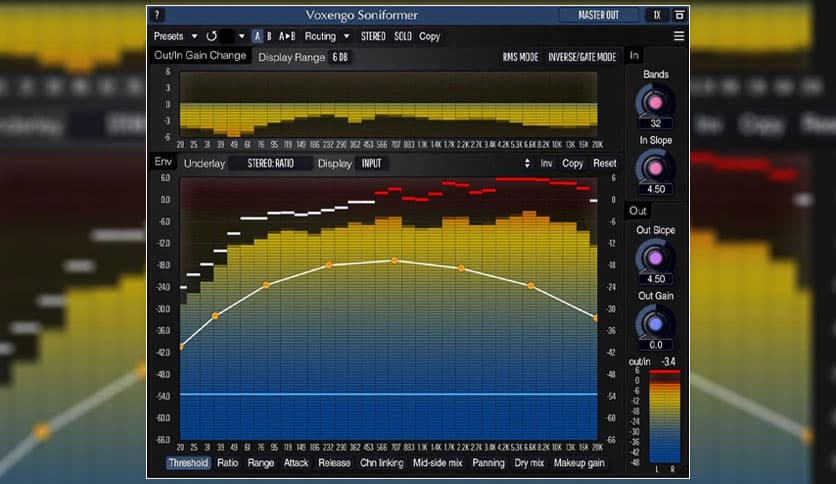
Task: Switch to the Chn linking parameter tab
Action: (382, 463)
